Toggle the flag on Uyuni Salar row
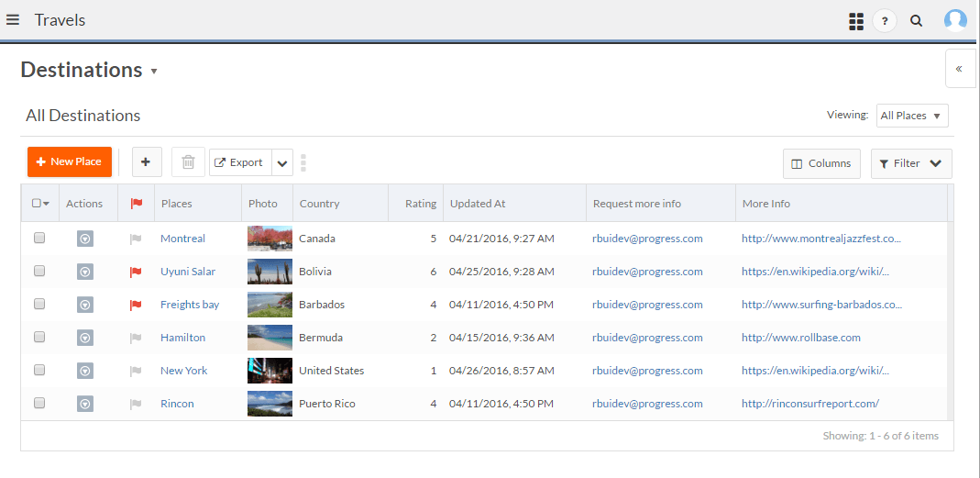Screen dimensions: 980x478 136,272
